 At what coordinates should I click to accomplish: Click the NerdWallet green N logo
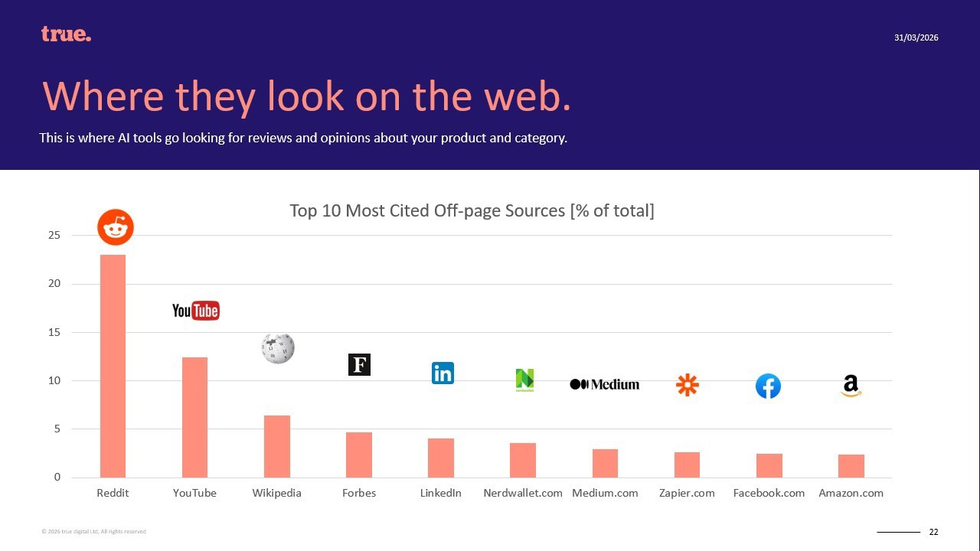524,380
